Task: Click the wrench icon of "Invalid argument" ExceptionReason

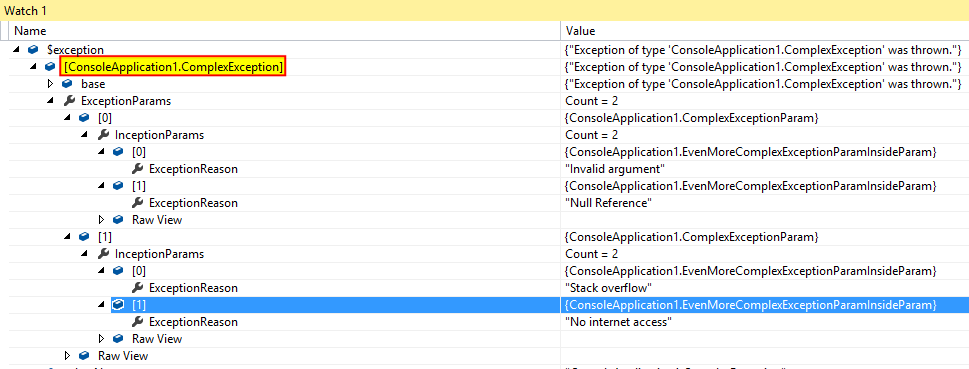Action: pos(137,169)
